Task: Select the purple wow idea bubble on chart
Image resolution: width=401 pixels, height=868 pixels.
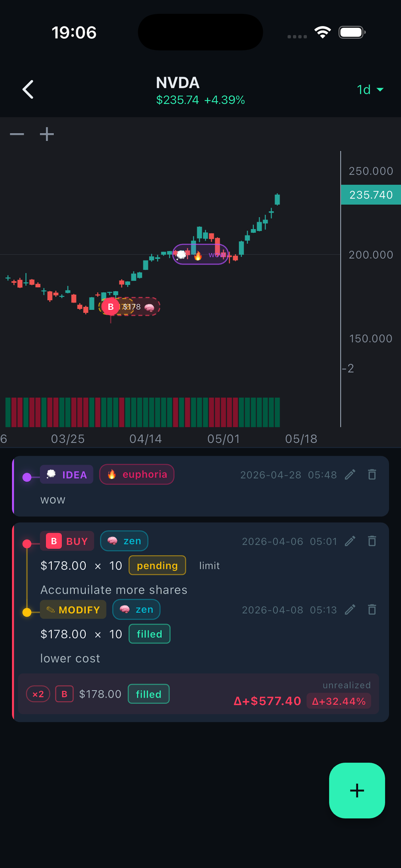Action: 200,254
